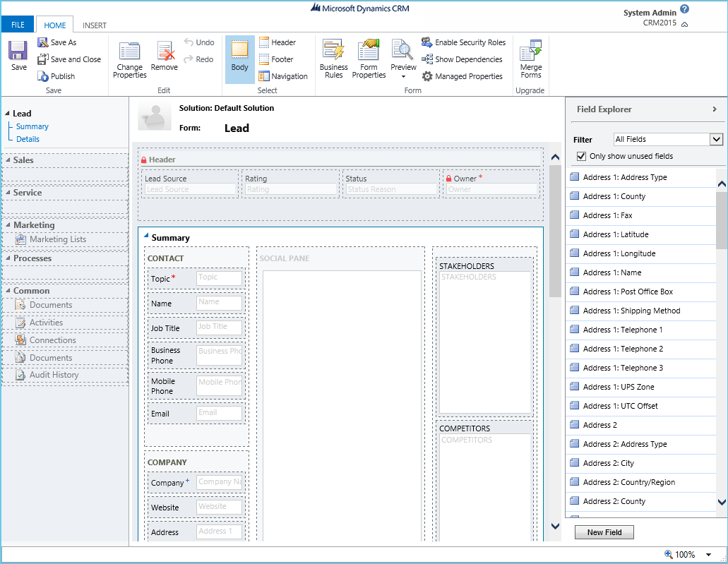
Task: Click the form canvas scroll up arrow
Action: [x=555, y=157]
